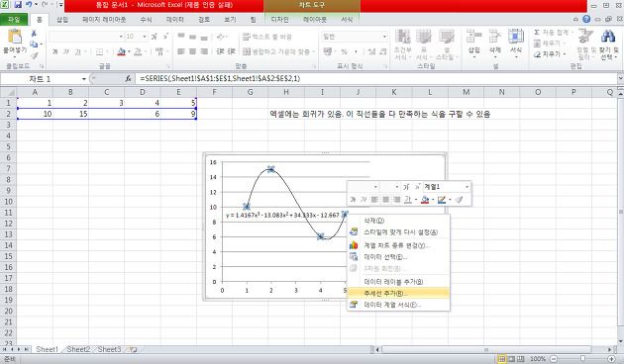Toggle ribbon center horizontal alignment
The image size is (624, 364).
click(192, 51)
